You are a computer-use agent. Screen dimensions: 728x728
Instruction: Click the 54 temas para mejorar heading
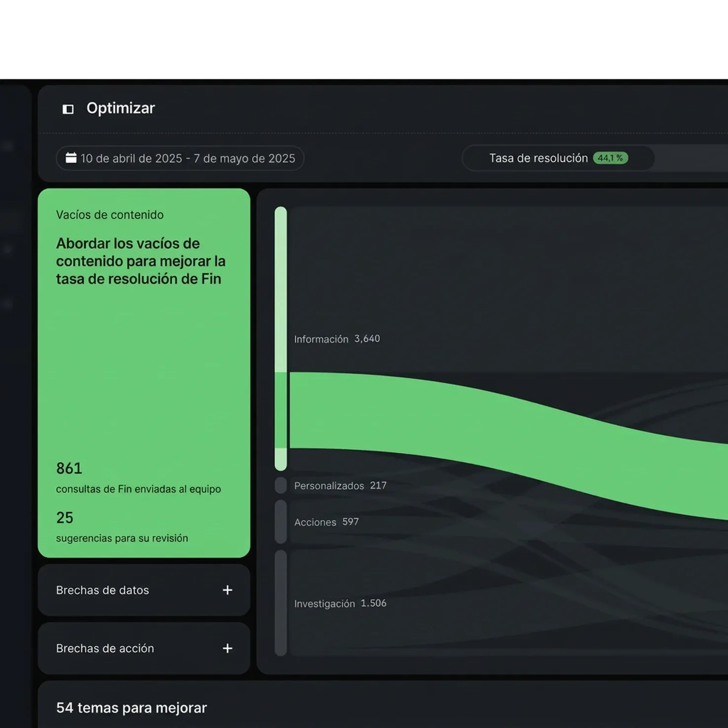132,708
